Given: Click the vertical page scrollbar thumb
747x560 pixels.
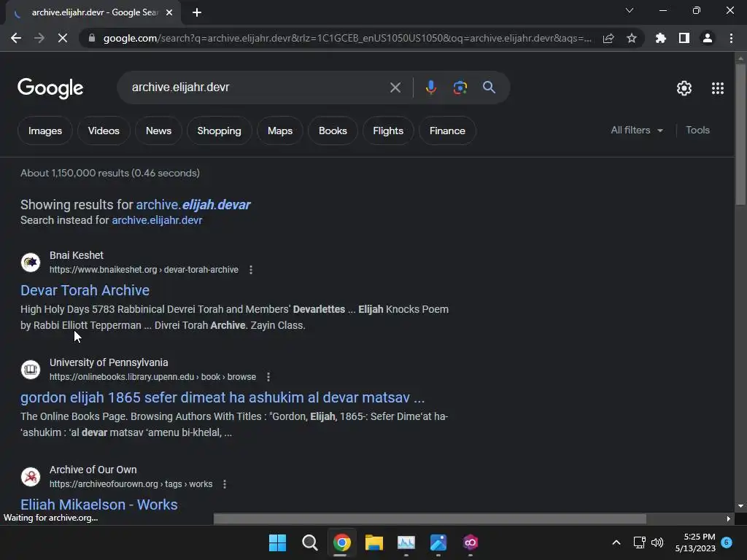Looking at the screenshot, I should point(740,134).
